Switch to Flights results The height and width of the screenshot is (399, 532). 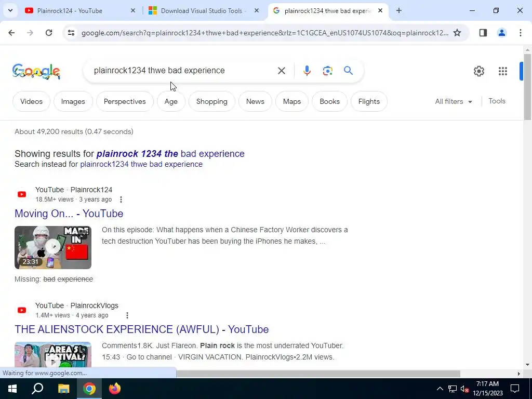point(369,101)
